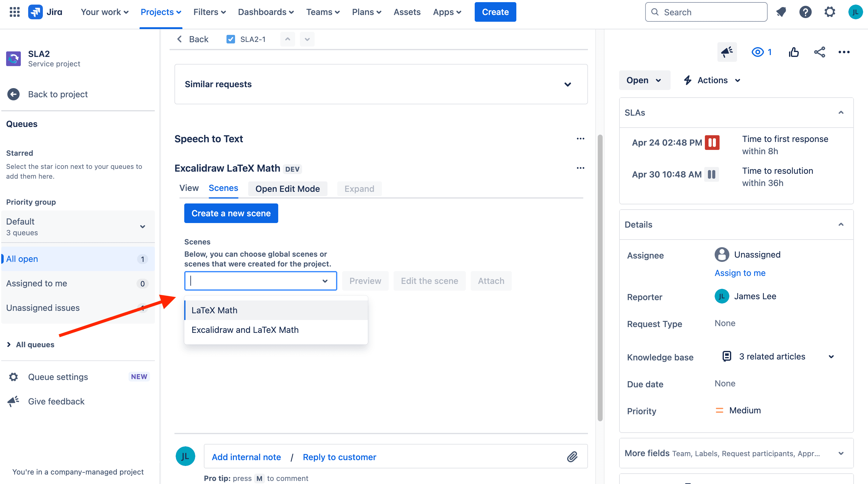
Task: Open the Assigned to me queue
Action: (x=78, y=284)
